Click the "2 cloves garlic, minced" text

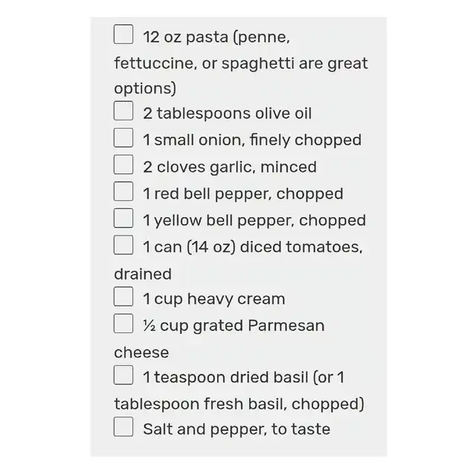tap(230, 167)
